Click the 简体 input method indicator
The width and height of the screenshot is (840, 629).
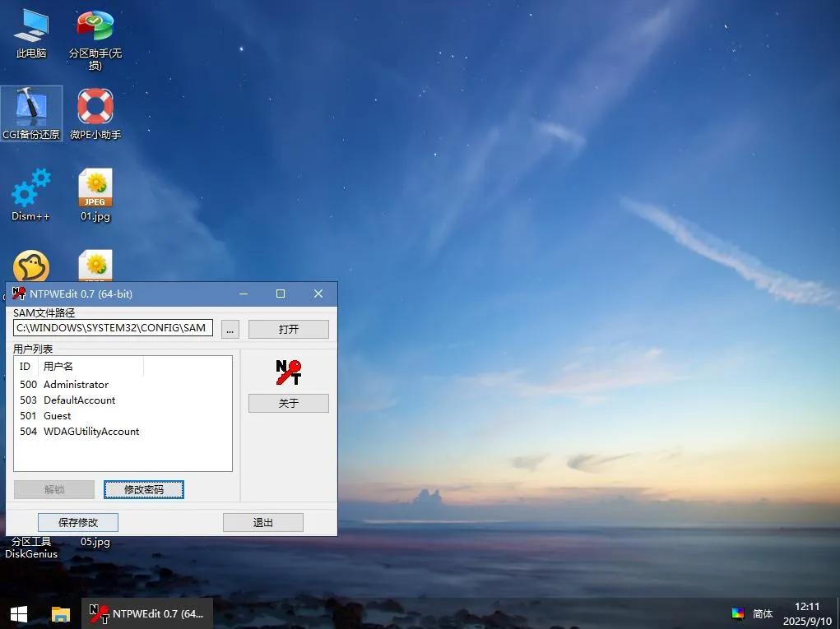[763, 613]
